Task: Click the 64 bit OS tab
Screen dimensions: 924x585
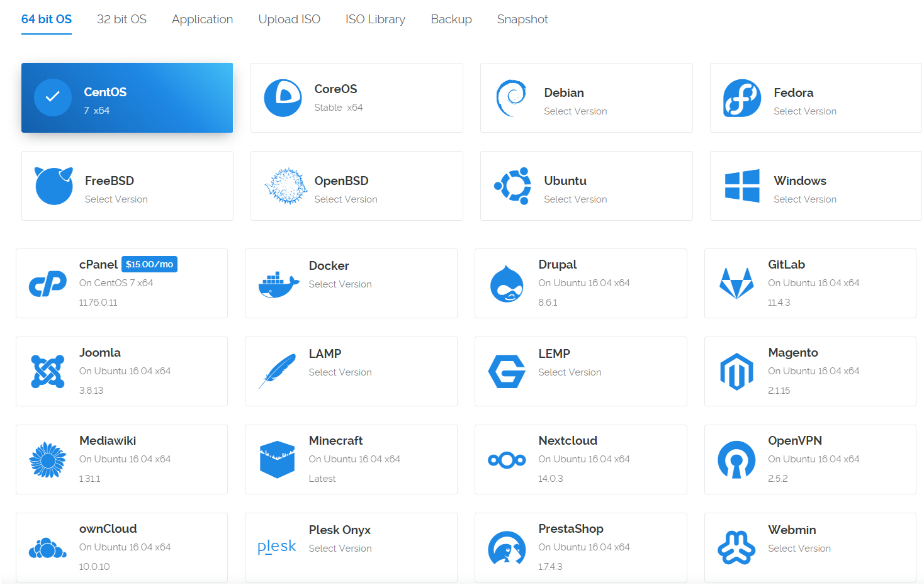Action: coord(47,19)
